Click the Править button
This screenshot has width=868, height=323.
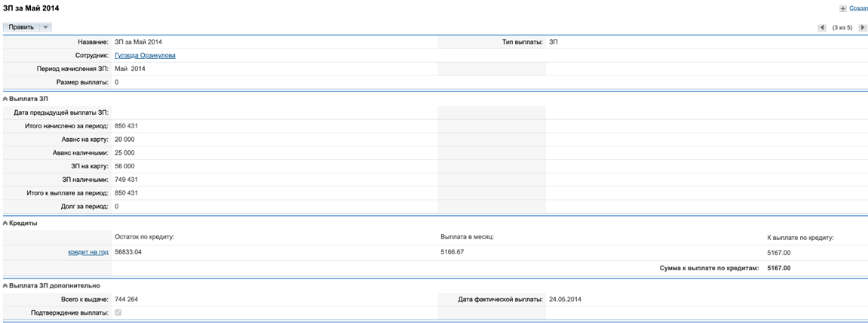coord(21,27)
